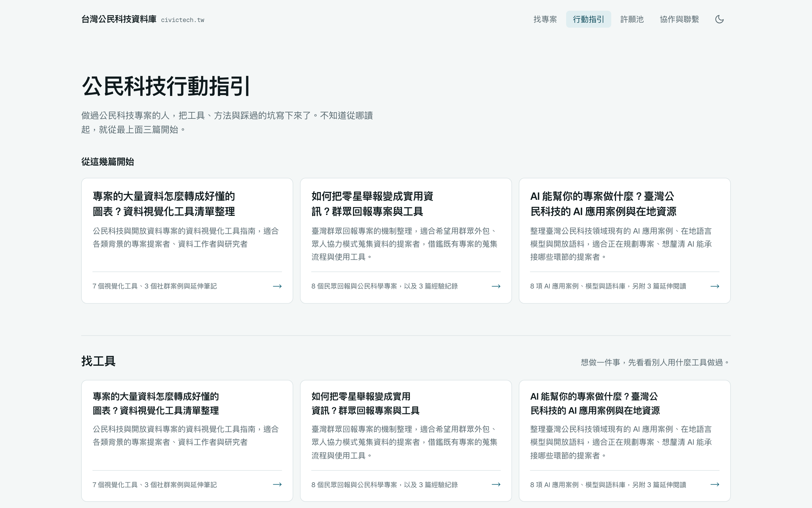Open the 找工具 card title about 群眾回報專案與工具
The image size is (812, 508).
coord(365,403)
